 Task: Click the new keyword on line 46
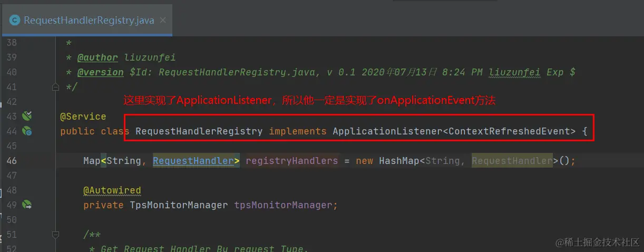(364, 161)
